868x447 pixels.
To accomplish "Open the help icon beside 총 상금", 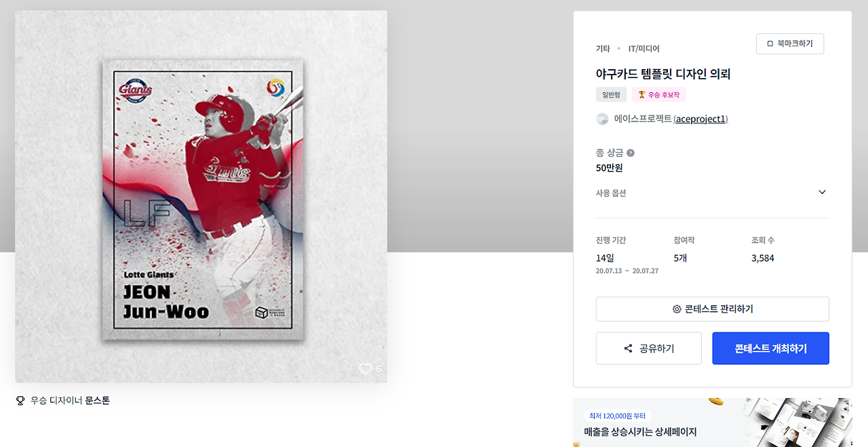I will pyautogui.click(x=631, y=153).
